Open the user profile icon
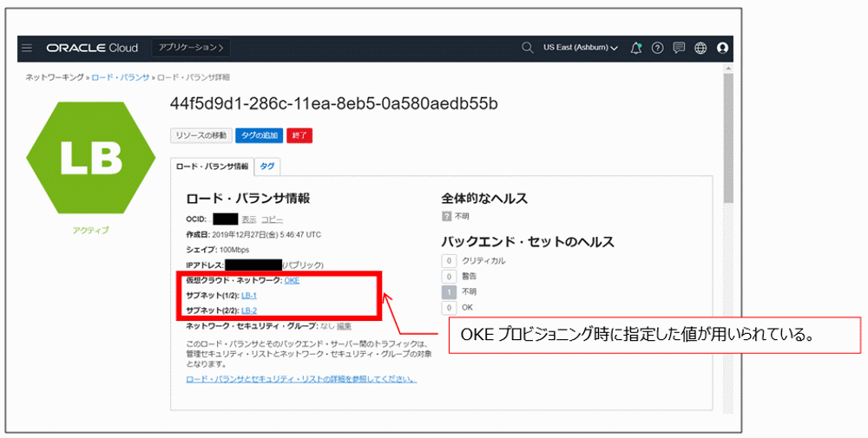Screen dimensions: 868x438 (722, 48)
